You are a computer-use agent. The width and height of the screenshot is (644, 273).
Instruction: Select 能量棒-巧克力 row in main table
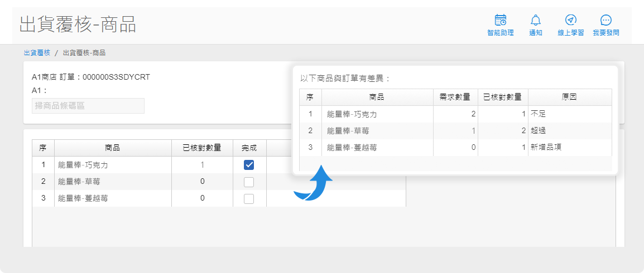[219, 165]
